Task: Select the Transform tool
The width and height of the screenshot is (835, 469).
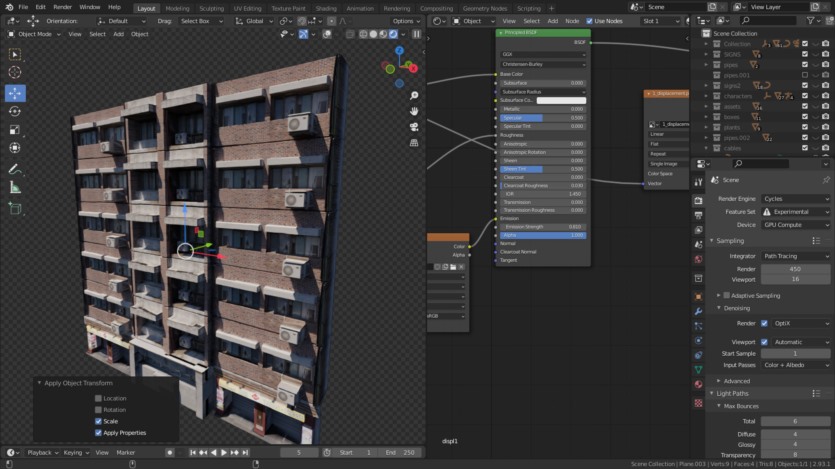Action: click(15, 148)
